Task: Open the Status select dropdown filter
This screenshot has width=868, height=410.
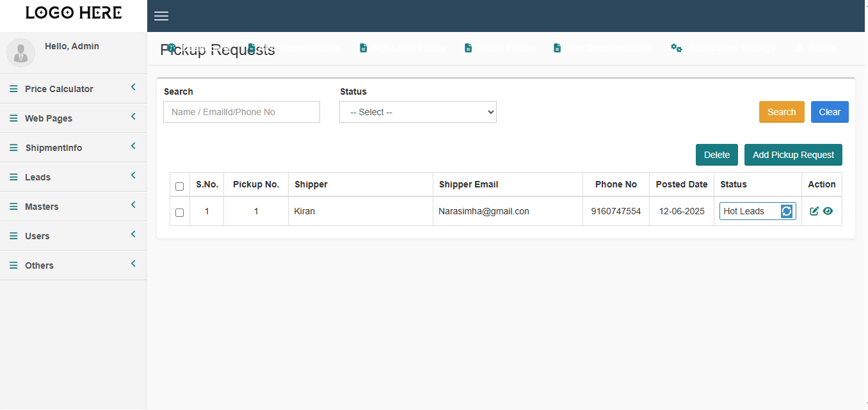Action: point(417,112)
